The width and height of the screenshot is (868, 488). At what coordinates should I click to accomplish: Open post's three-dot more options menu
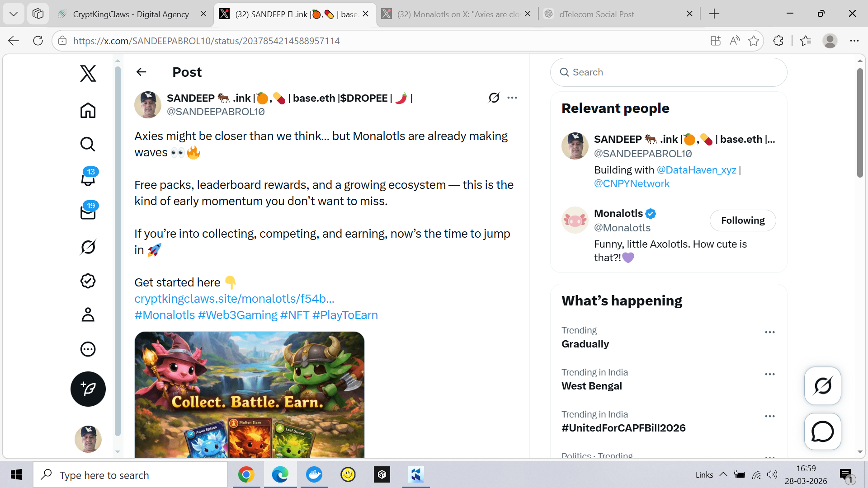coord(512,98)
